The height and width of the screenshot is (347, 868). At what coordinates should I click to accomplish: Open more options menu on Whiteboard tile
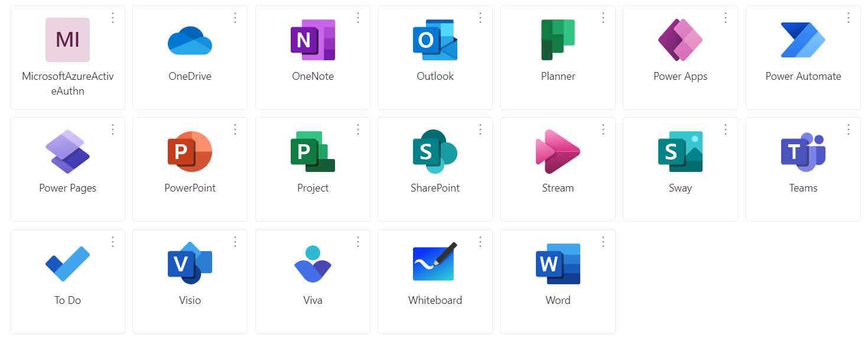pyautogui.click(x=480, y=242)
